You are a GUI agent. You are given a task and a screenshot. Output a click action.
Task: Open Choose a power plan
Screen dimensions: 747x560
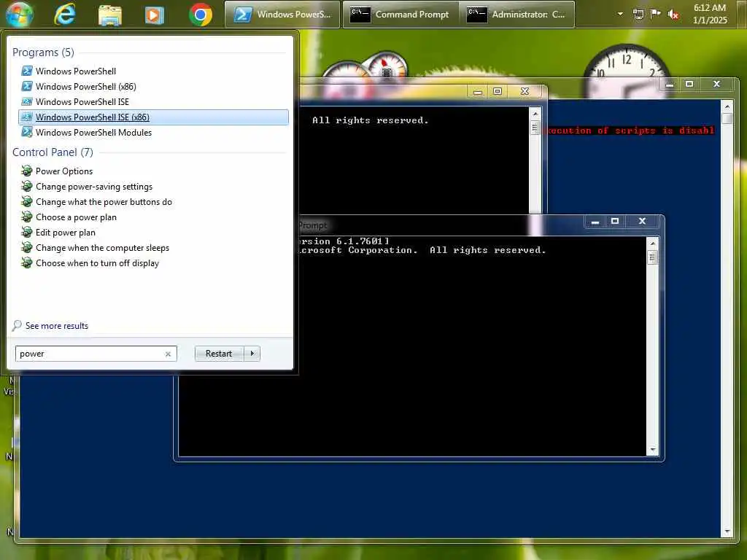pos(153,217)
